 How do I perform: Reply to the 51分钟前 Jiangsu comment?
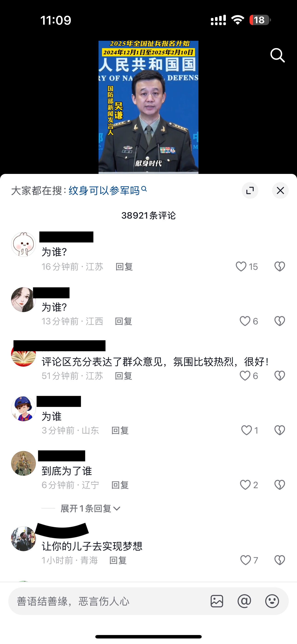click(123, 376)
